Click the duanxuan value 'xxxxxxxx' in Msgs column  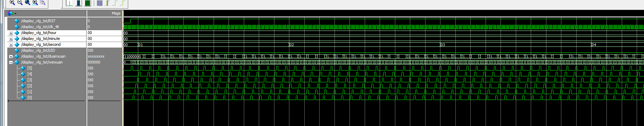point(96,56)
